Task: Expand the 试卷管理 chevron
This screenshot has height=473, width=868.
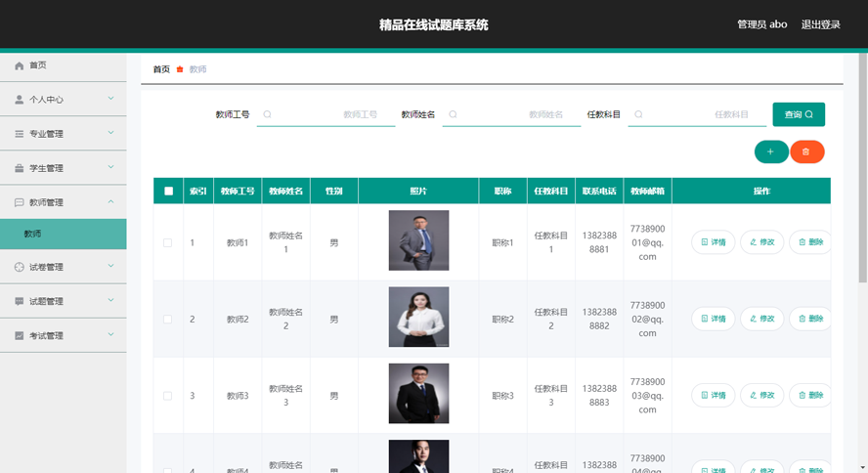Action: [x=110, y=266]
